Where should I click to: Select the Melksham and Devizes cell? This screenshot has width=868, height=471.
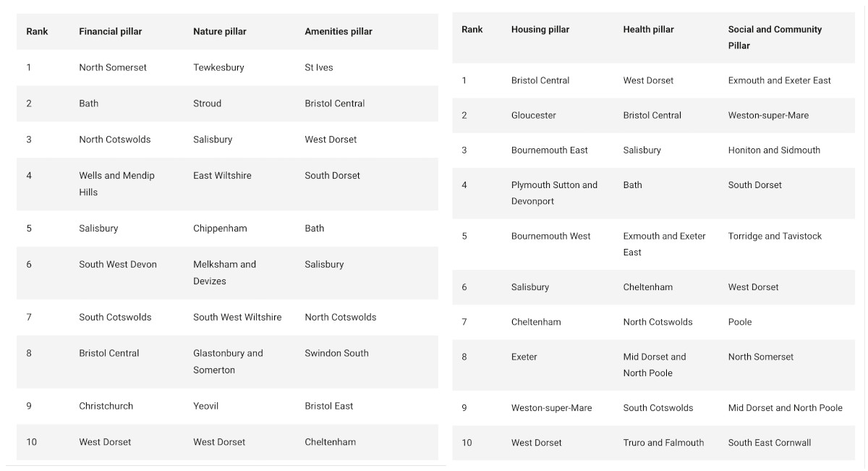224,273
